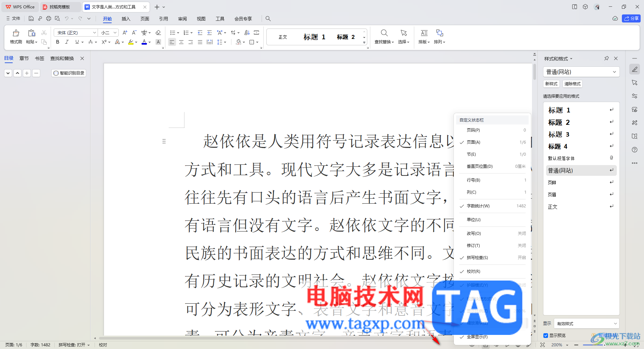Open the 找稻壳模板 tab
Screen dimensions: 644x349
coord(60,7)
